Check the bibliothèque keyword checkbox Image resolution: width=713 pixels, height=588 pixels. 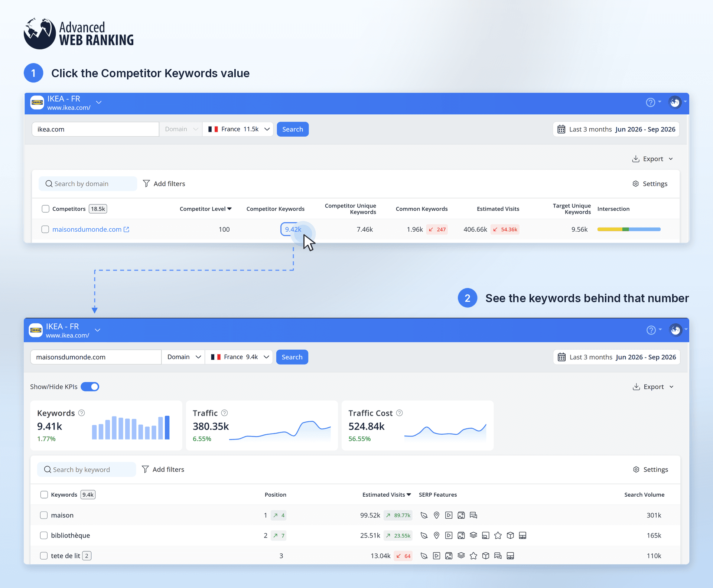(44, 535)
